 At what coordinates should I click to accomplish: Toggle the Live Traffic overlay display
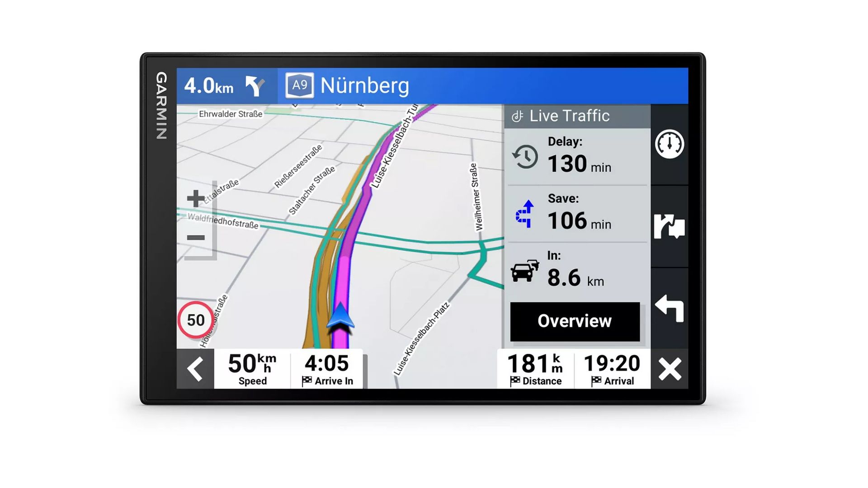coord(574,116)
